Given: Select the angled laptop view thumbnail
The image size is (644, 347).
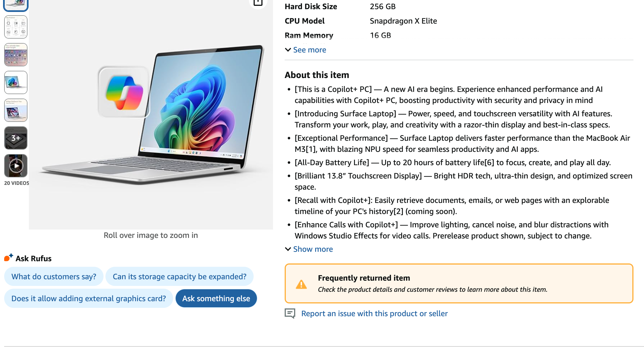Looking at the screenshot, I should tap(16, 110).
